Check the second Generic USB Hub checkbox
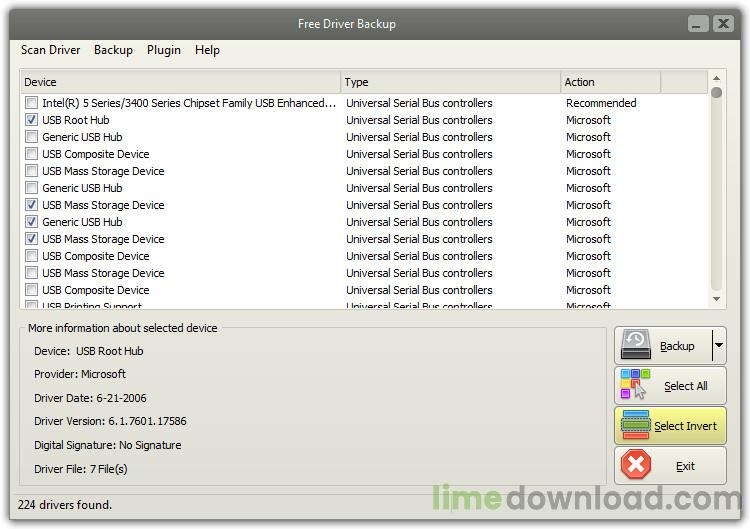Viewport: 750px width, 529px height. coord(32,187)
